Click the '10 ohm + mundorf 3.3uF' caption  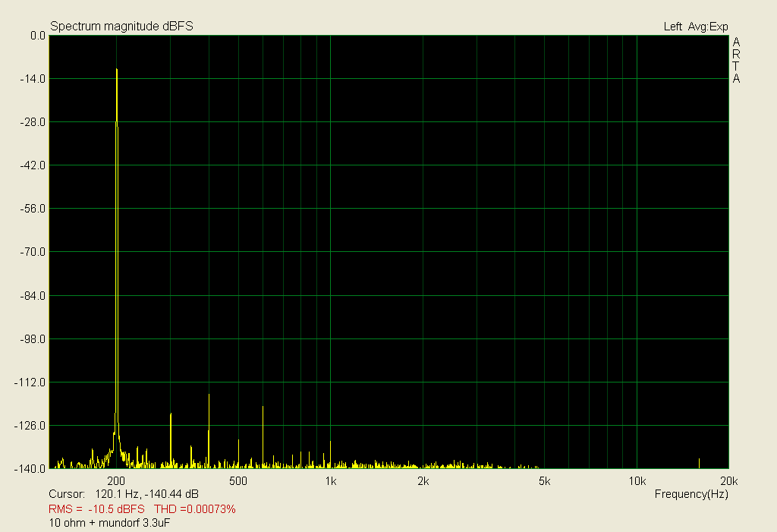(x=109, y=523)
